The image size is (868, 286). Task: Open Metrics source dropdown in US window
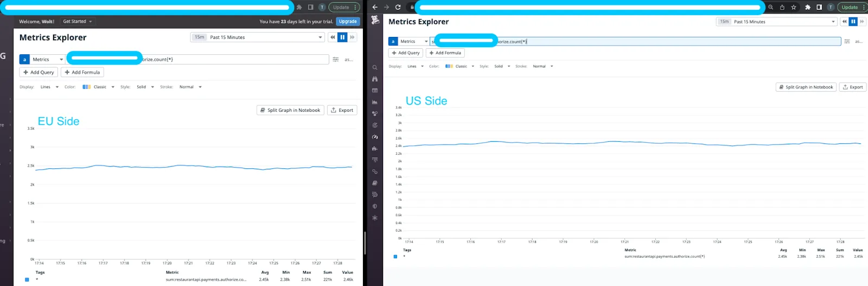[414, 41]
